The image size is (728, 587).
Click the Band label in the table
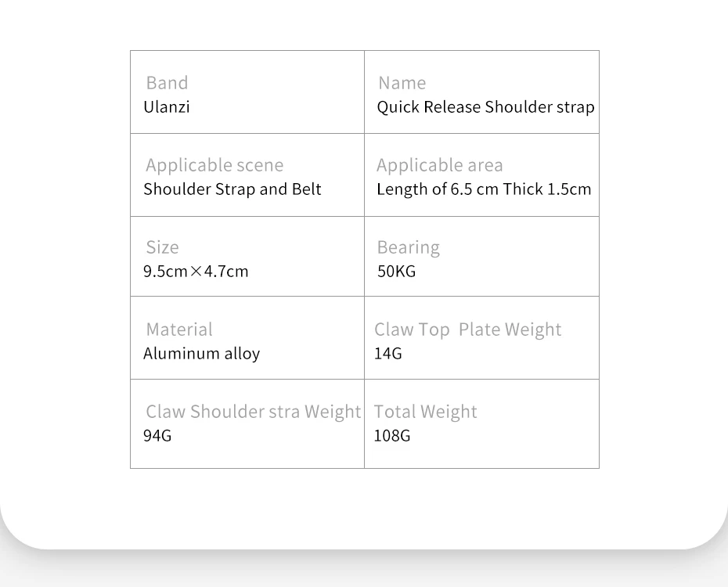(x=168, y=83)
